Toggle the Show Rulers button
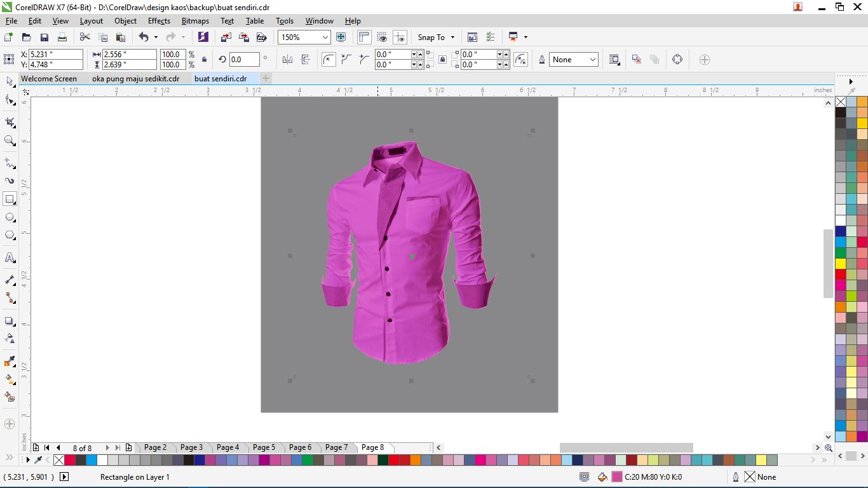The image size is (868, 488). (364, 37)
